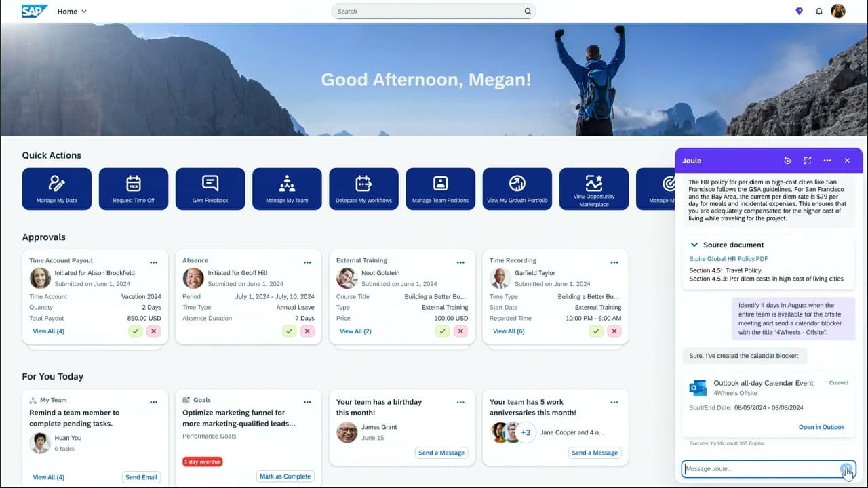The height and width of the screenshot is (488, 868).
Task: Open Absence card options menu
Action: 307,262
